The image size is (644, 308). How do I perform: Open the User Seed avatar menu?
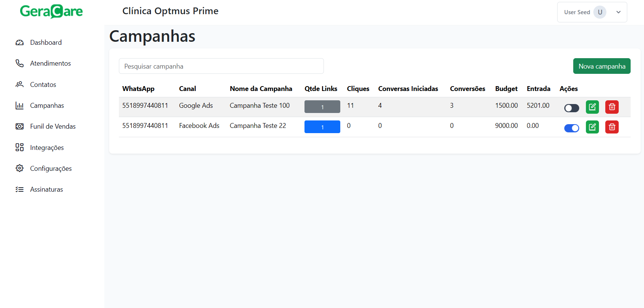click(x=600, y=12)
